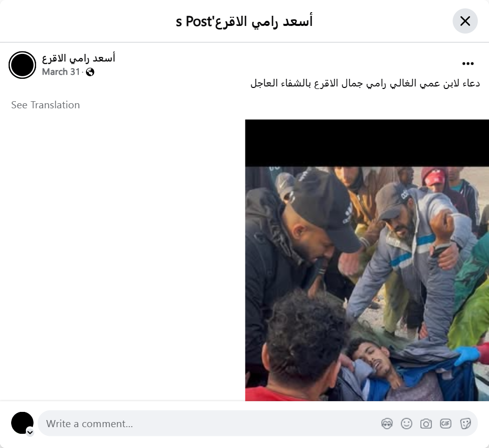Close the post dialog with the X
Image resolution: width=489 pixels, height=448 pixels.
[x=465, y=21]
